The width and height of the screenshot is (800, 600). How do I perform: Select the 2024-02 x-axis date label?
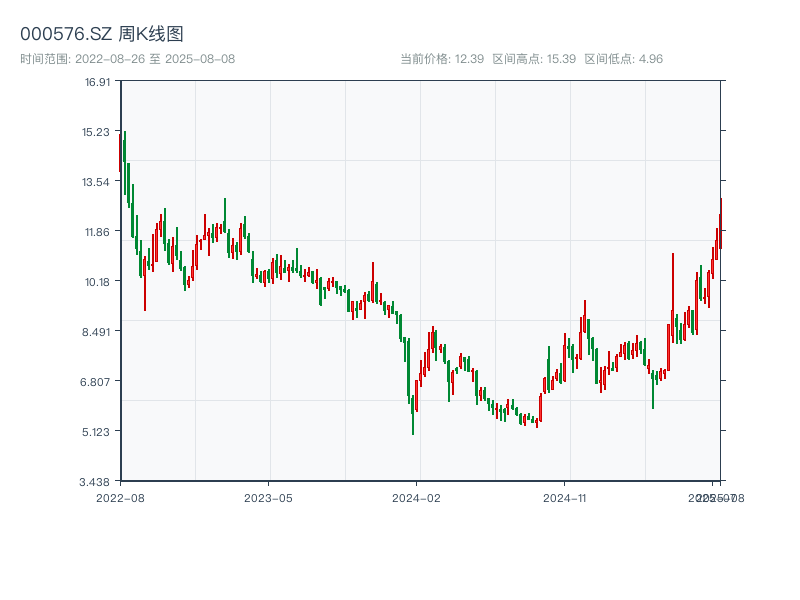click(417, 497)
